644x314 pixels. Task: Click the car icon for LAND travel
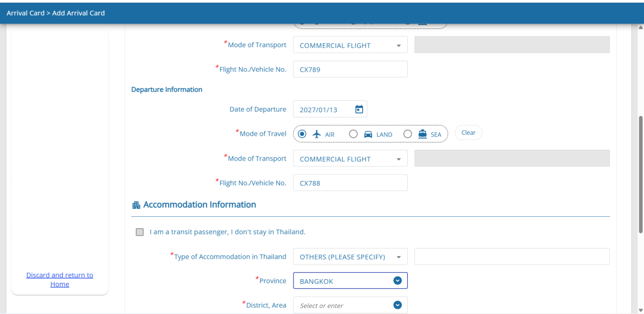368,134
